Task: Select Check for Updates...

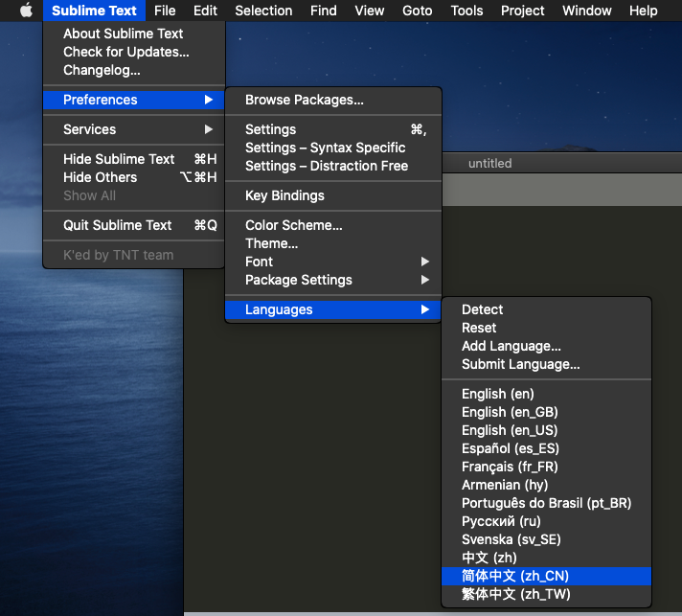Action: click(x=134, y=52)
